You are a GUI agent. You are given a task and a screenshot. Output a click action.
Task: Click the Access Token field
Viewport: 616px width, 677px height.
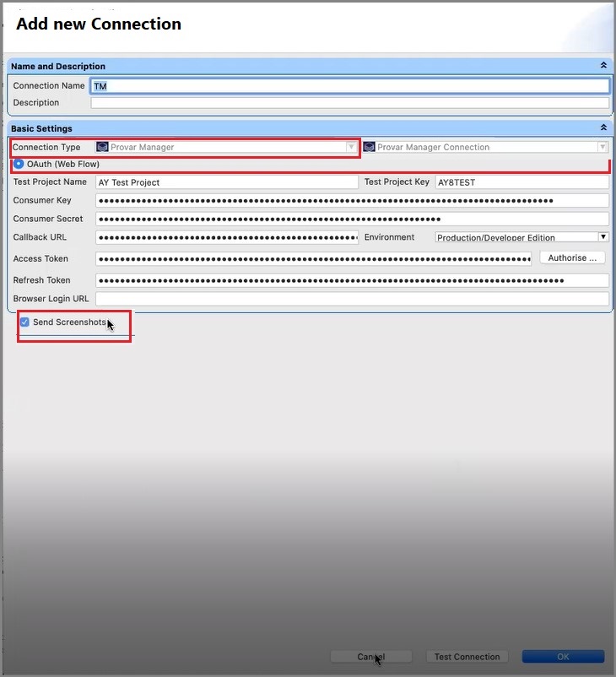(x=313, y=259)
